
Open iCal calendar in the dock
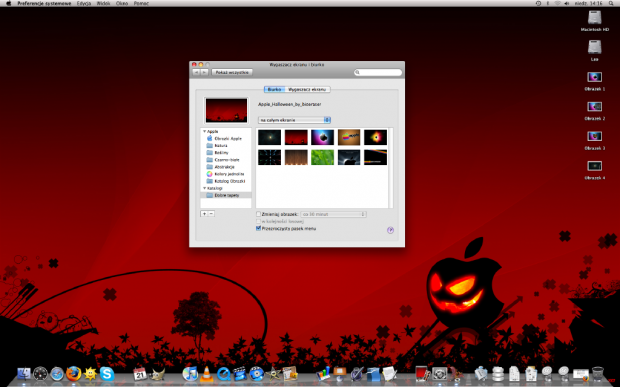(x=140, y=374)
